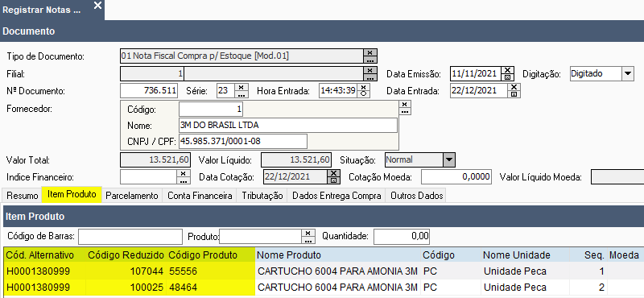Click the Nº Documento input field

point(149,91)
